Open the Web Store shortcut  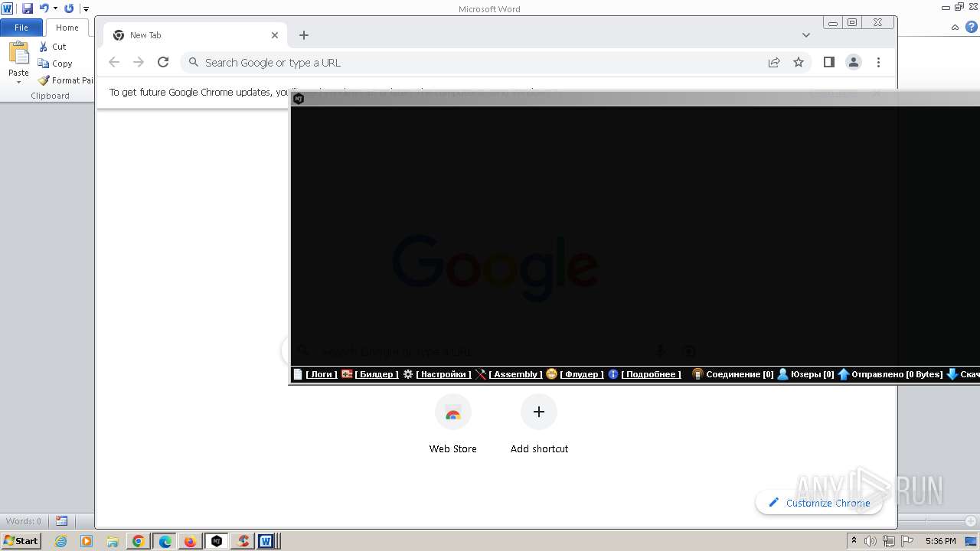point(452,425)
